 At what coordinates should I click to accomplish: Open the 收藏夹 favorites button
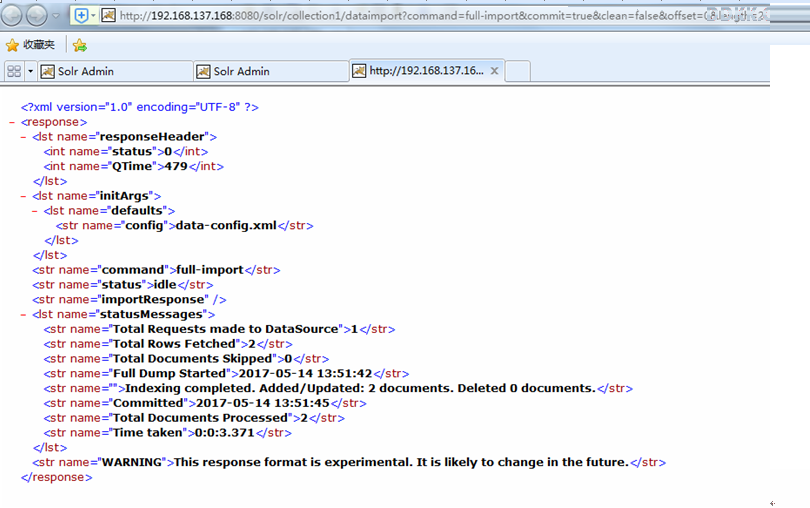30,45
